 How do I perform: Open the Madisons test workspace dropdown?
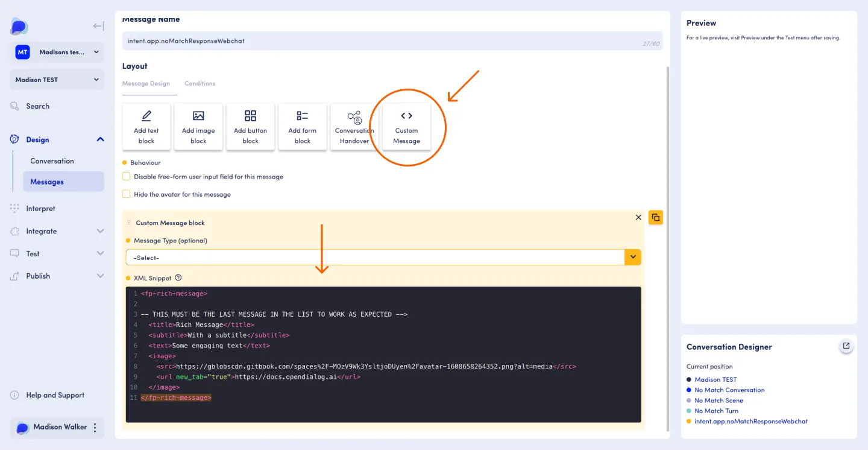tap(57, 52)
